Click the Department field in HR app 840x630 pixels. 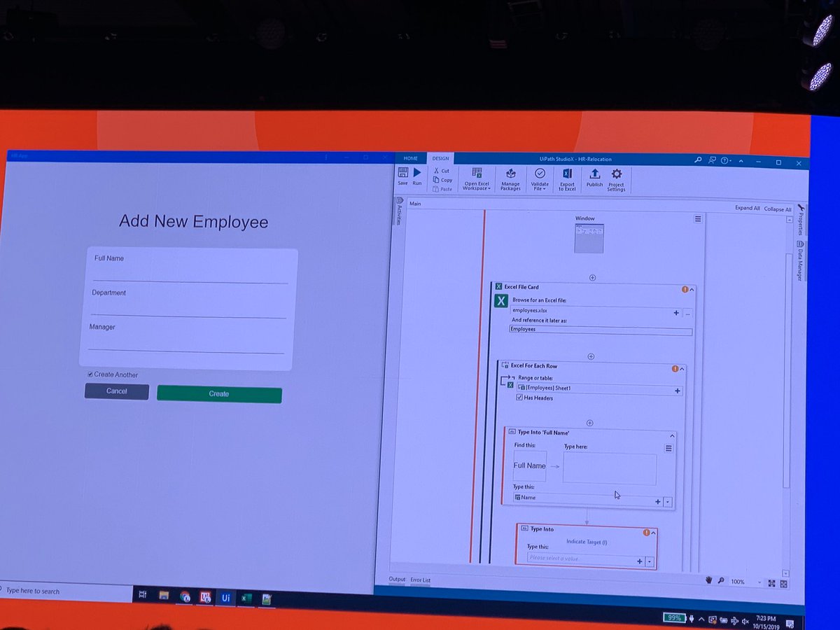pyautogui.click(x=189, y=308)
